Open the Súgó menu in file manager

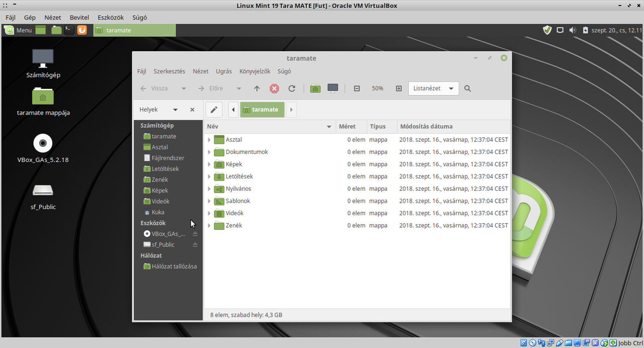click(284, 71)
